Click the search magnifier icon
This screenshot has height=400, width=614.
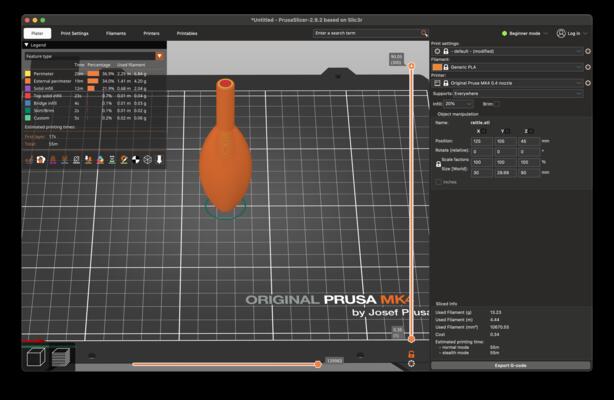click(x=424, y=33)
